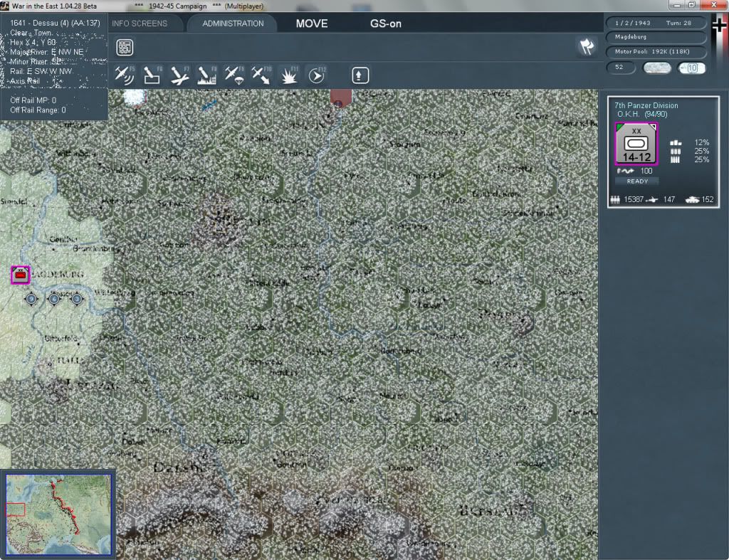Click the Off Rail Range text
The height and width of the screenshot is (560, 729).
[x=38, y=110]
